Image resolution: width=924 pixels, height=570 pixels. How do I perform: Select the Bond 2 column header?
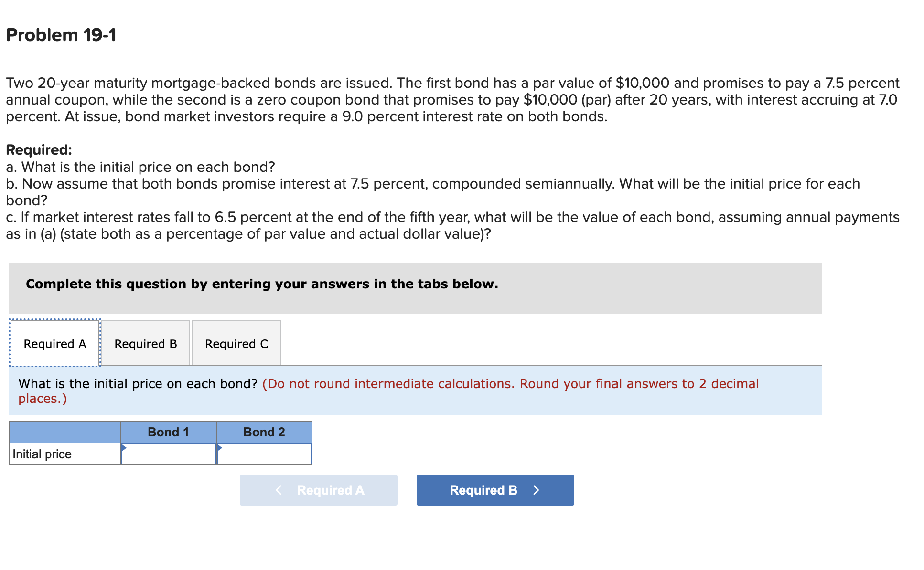point(264,432)
